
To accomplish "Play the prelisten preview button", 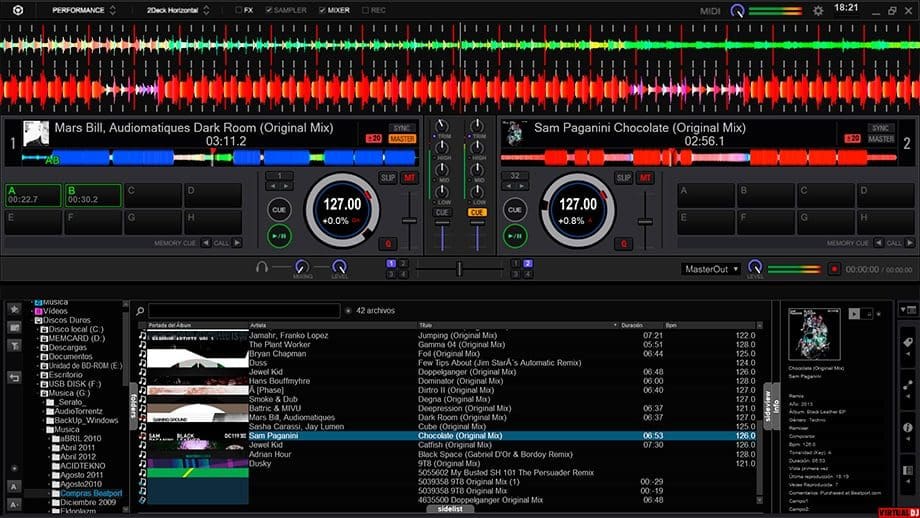I will 854,314.
